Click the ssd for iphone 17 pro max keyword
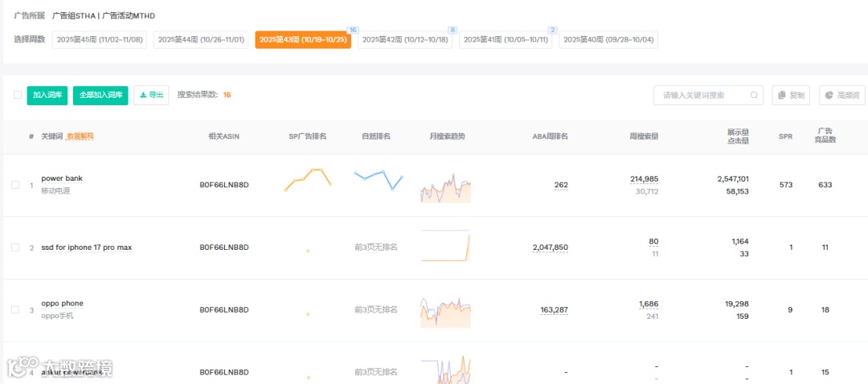 87,247
